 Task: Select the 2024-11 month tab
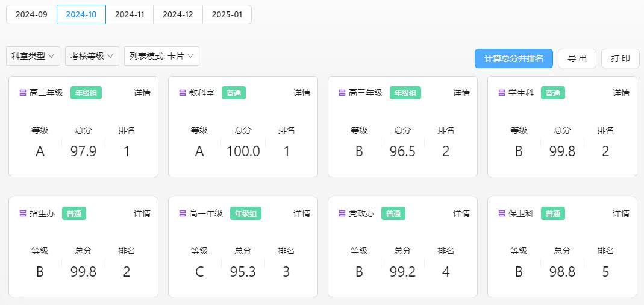tap(130, 14)
